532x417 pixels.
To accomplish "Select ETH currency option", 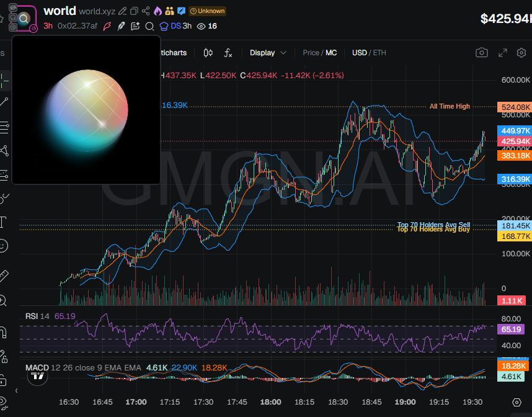I will [379, 53].
